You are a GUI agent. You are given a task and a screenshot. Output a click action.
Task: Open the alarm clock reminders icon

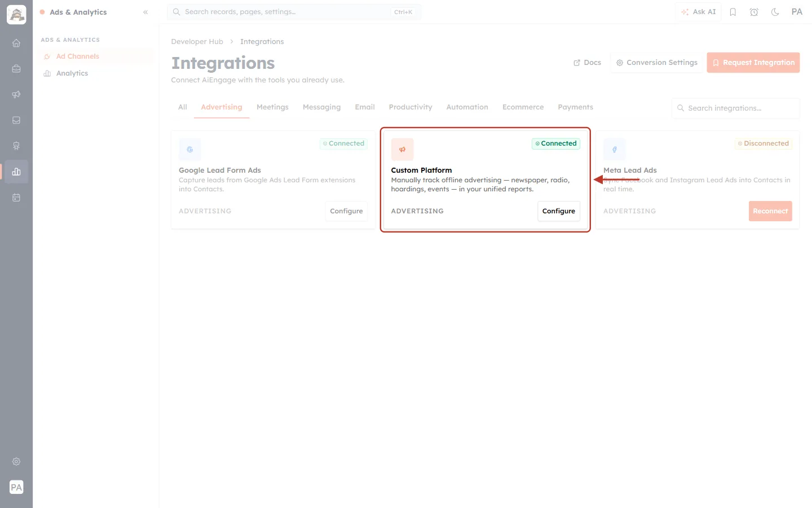tap(754, 12)
